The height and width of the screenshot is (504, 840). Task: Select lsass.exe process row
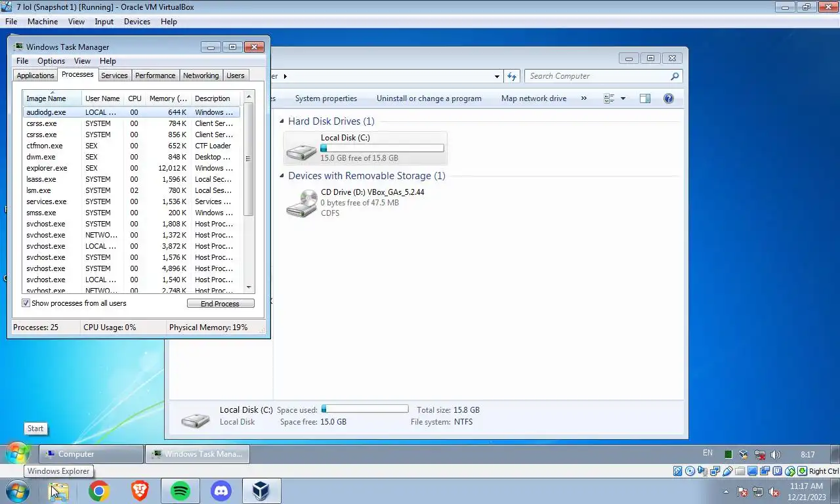131,179
